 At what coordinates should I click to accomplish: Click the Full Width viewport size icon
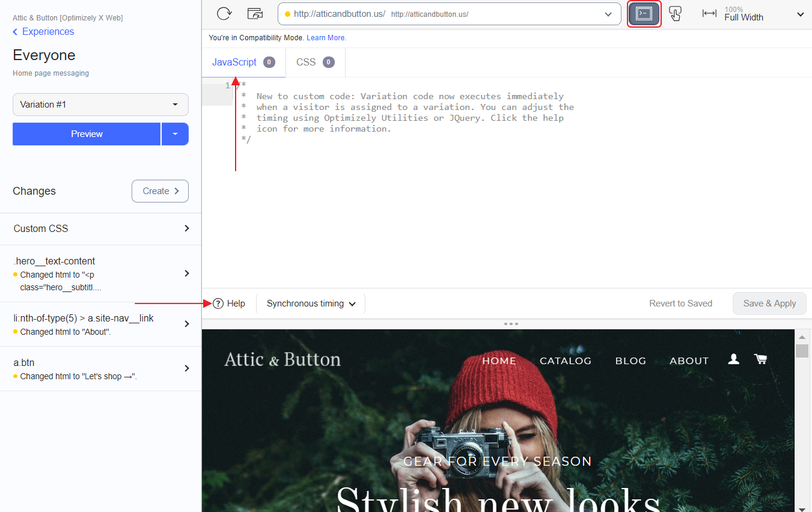(709, 14)
